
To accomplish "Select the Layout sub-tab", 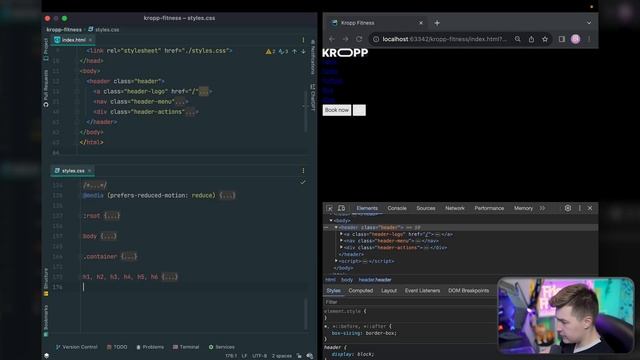I will (389, 291).
